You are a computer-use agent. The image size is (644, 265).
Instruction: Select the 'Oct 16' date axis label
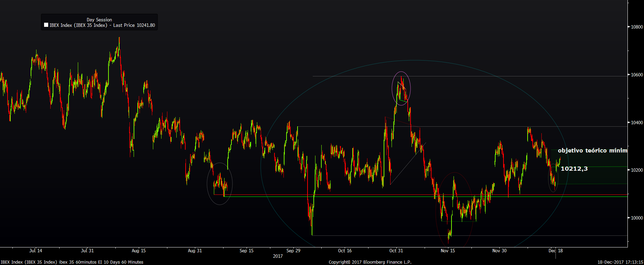[x=345, y=251]
